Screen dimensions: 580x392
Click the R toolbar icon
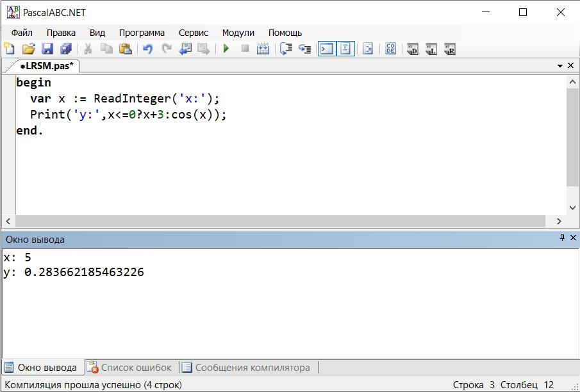pos(449,49)
